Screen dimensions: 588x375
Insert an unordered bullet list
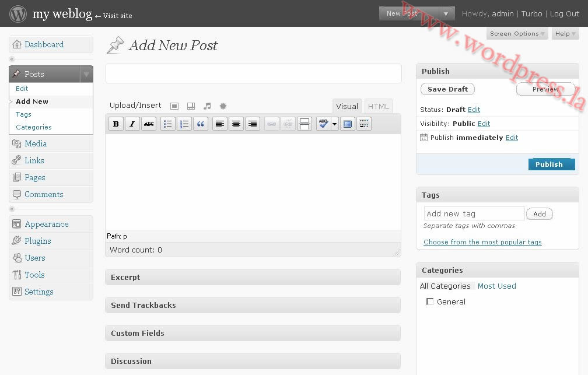point(167,124)
